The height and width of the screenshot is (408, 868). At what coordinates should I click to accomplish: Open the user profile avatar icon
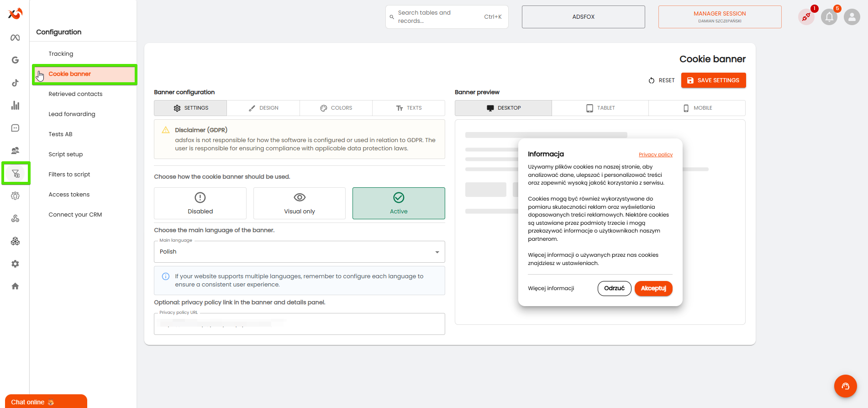[852, 17]
